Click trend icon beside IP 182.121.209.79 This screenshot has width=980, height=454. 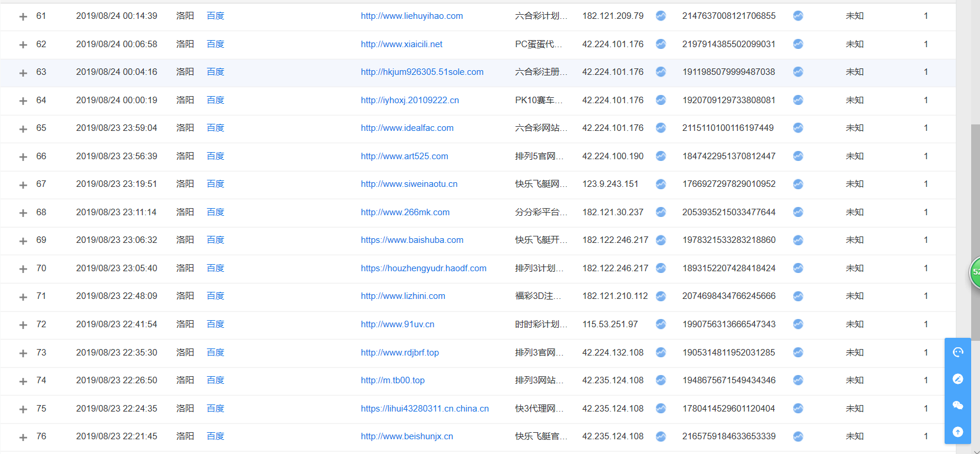(661, 16)
